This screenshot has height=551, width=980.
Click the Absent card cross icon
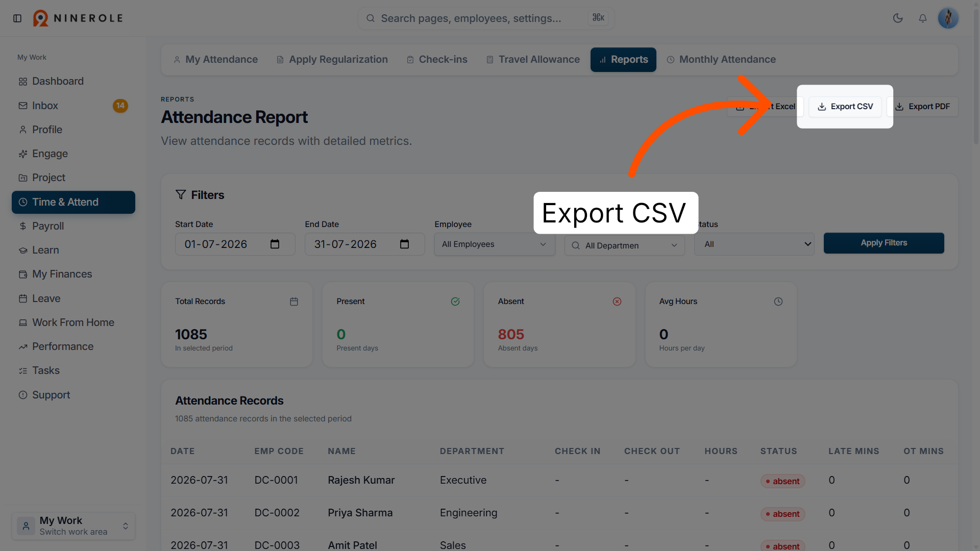(x=617, y=302)
